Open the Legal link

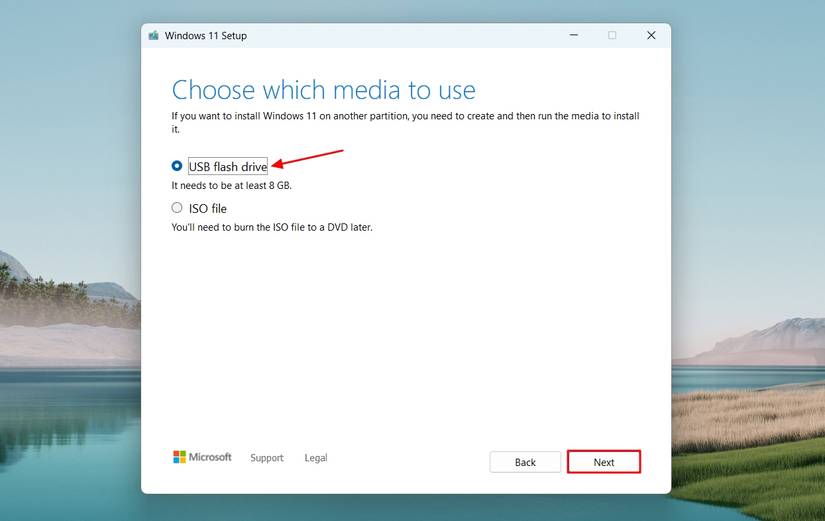[x=316, y=458]
